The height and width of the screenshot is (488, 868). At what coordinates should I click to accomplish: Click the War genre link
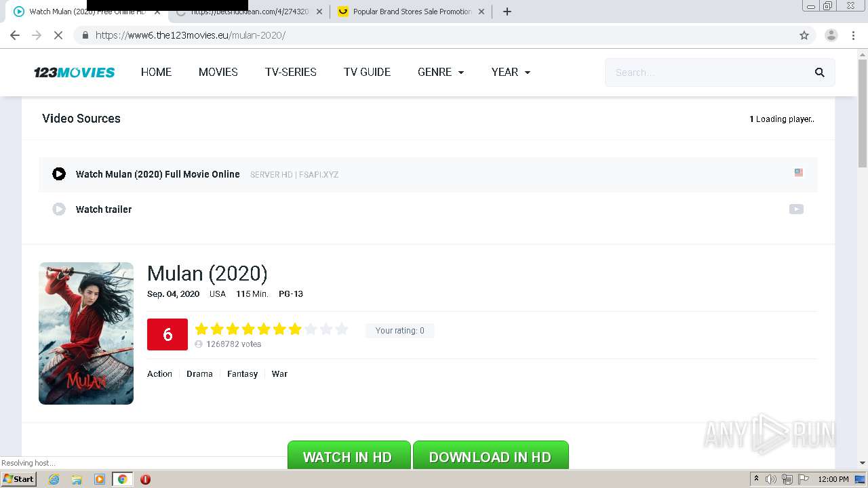click(279, 374)
